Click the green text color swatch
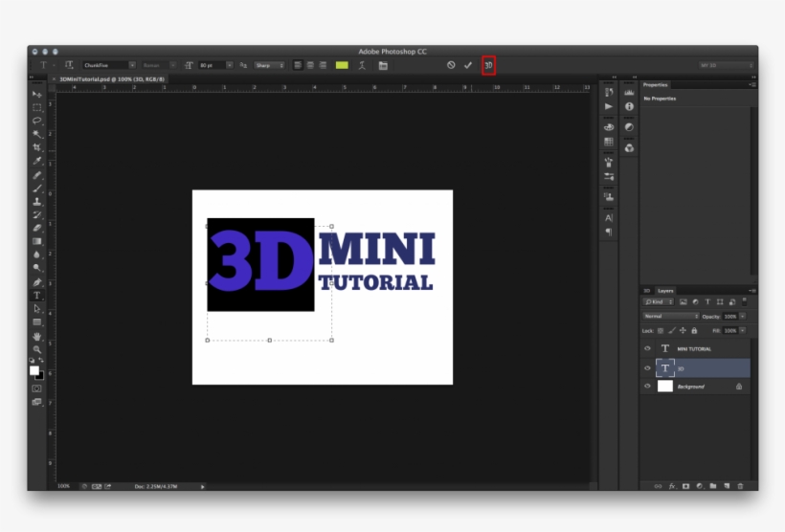Screen dimensions: 785x532 click(342, 66)
